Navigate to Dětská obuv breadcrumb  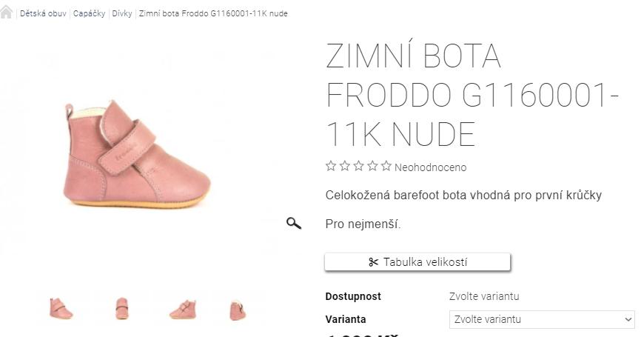tap(43, 14)
